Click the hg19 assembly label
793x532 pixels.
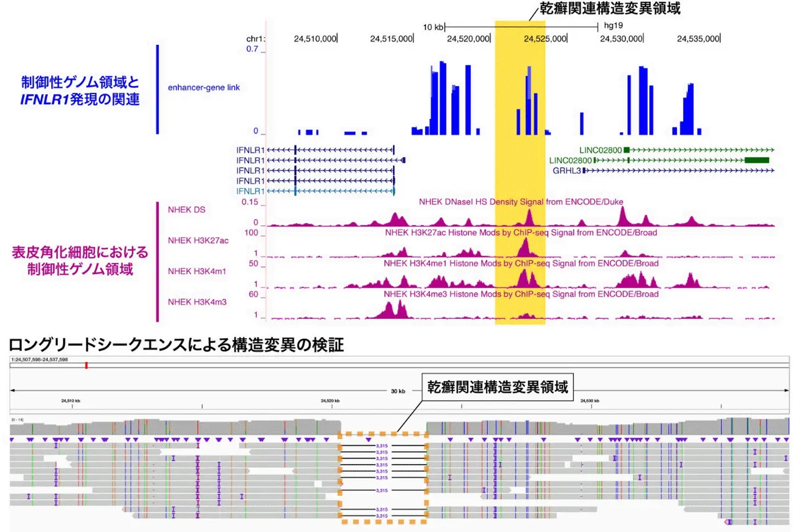click(613, 27)
